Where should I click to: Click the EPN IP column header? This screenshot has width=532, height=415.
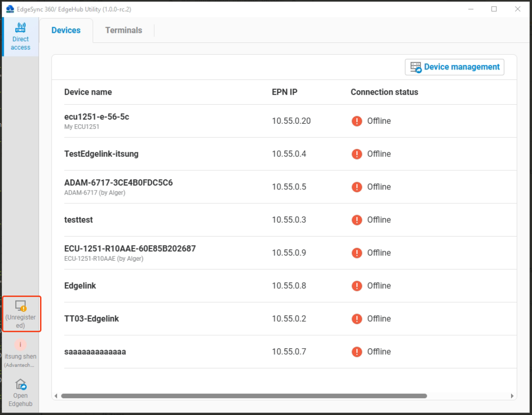click(x=284, y=92)
